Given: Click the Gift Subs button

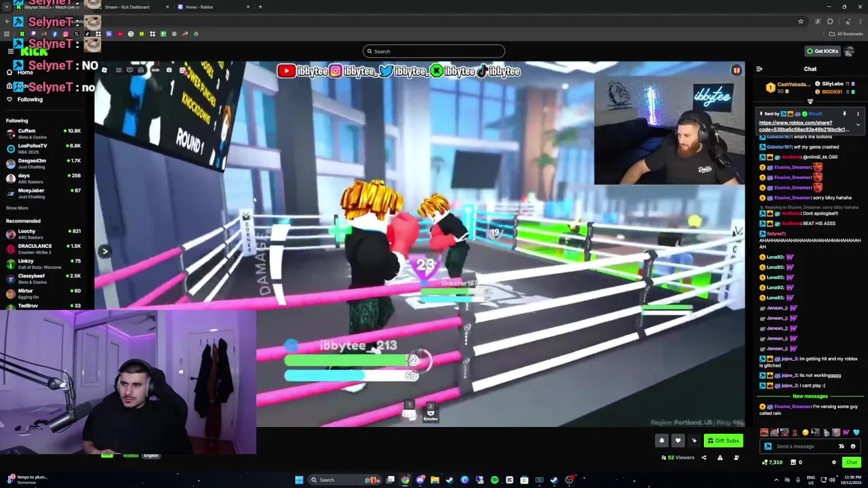Looking at the screenshot, I should coord(723,441).
